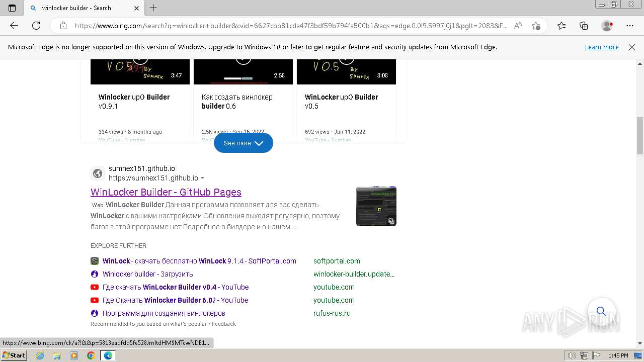The width and height of the screenshot is (644, 362).
Task: Open the browser profile avatar
Action: pos(607,26)
